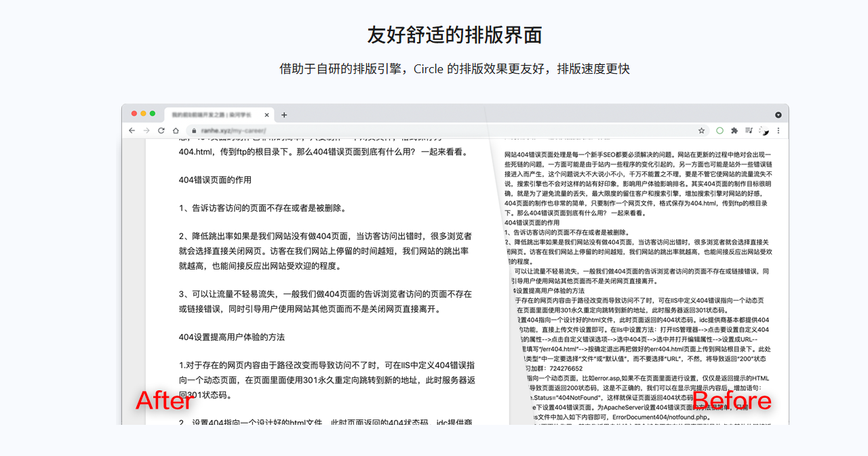Click the left-pane paragraph starting "3、可以让流量不轻易流失"
The image size is (868, 456).
click(325, 302)
